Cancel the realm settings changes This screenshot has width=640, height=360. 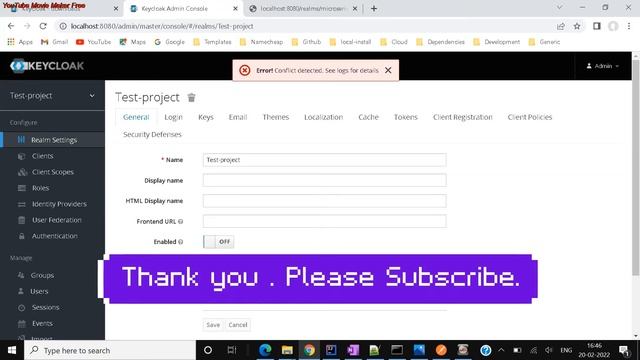tap(238, 325)
